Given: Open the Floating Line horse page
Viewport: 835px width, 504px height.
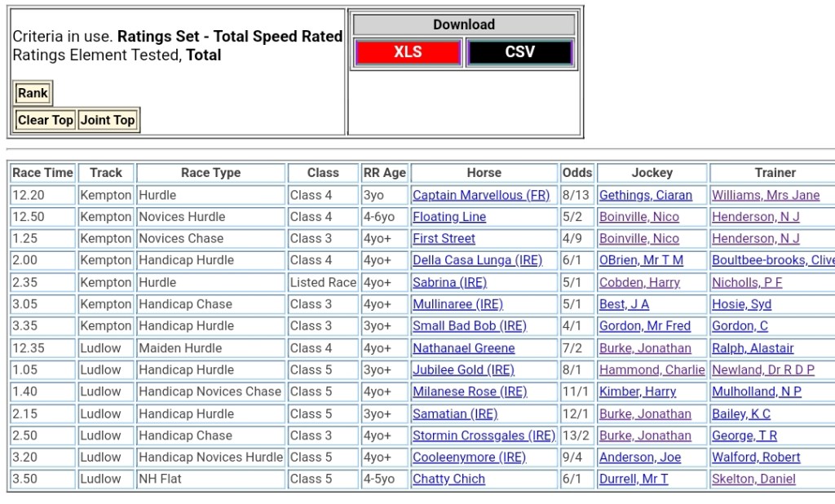Looking at the screenshot, I should click(x=449, y=217).
